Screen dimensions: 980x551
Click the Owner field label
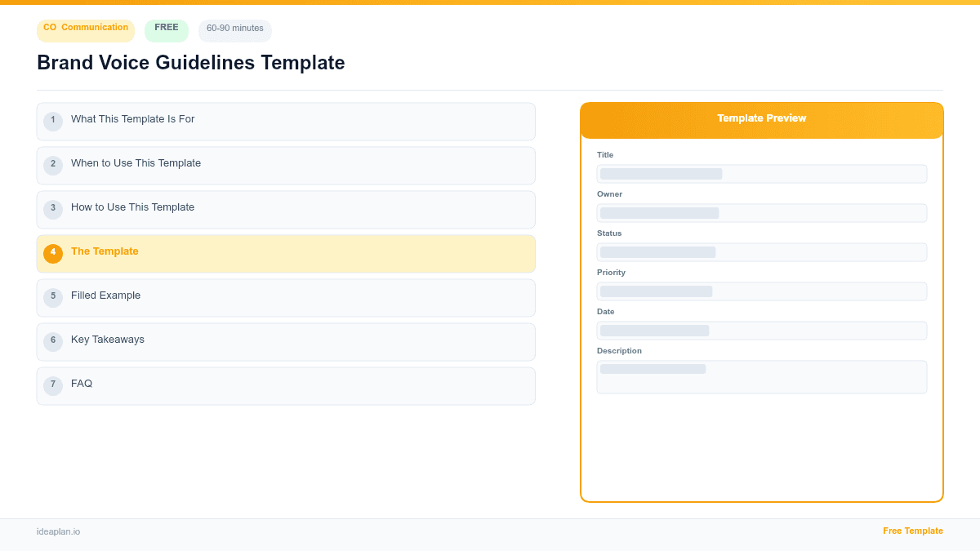coord(609,194)
